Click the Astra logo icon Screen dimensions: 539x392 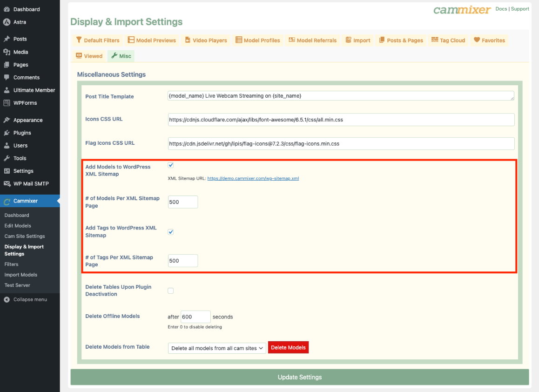(x=7, y=22)
